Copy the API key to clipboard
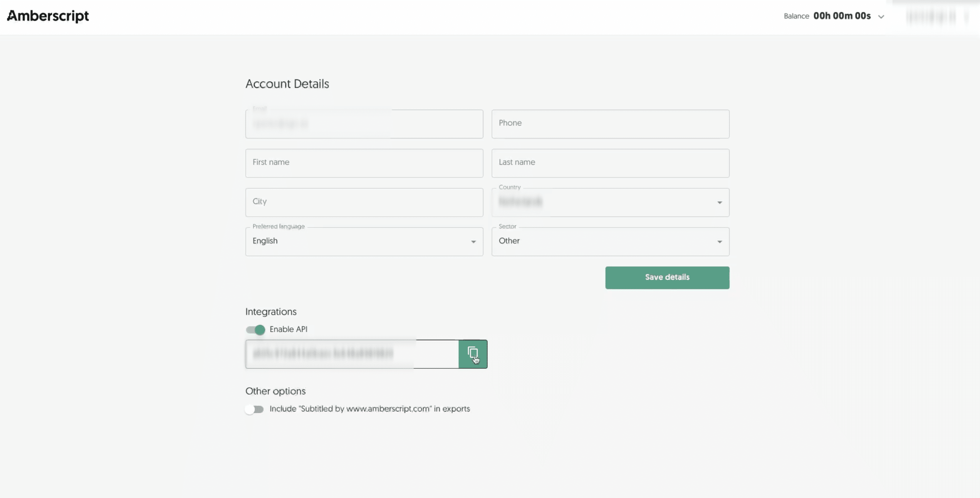 coord(473,354)
